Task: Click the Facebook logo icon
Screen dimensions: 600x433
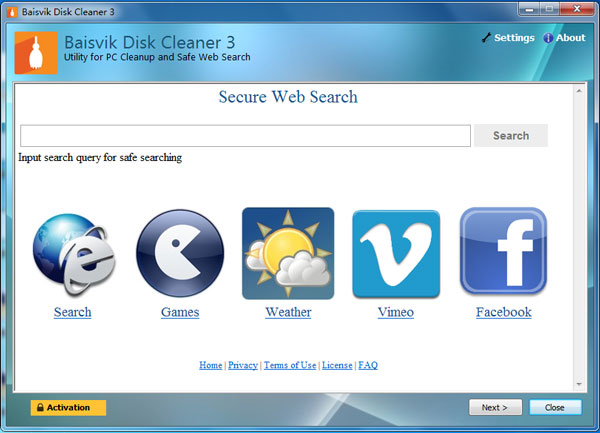Action: pos(503,254)
